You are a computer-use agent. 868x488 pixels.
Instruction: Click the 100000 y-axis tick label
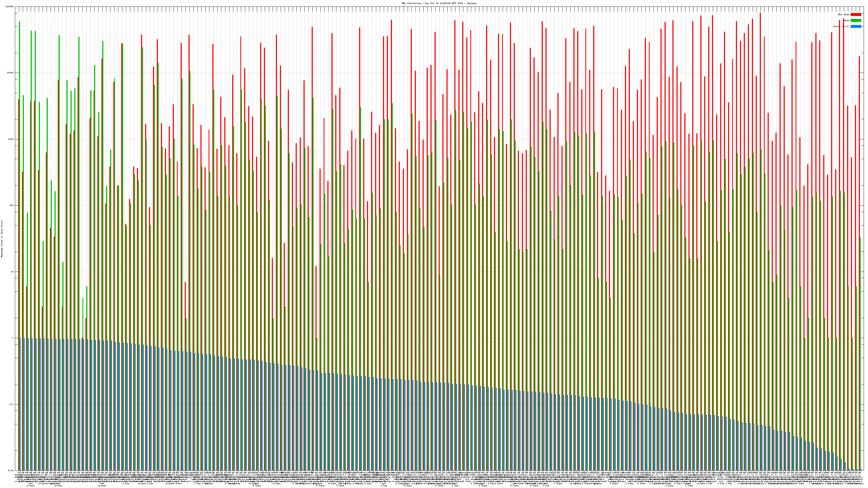point(10,7)
